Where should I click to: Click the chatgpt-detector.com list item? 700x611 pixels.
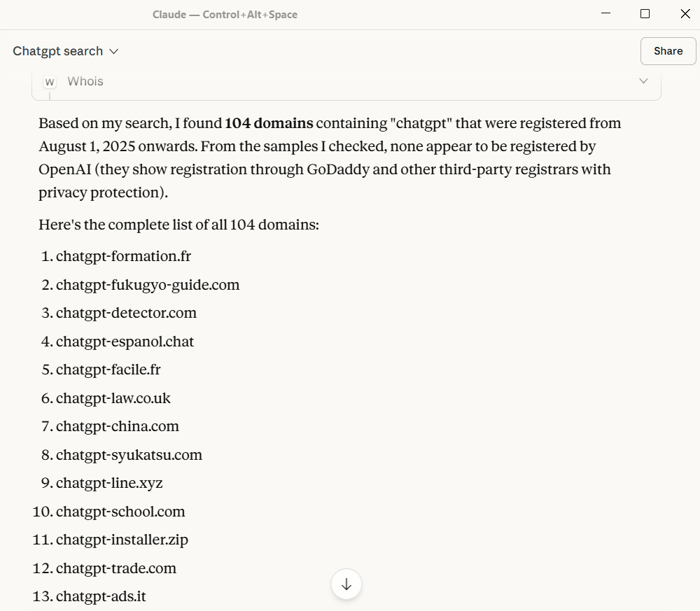click(126, 313)
